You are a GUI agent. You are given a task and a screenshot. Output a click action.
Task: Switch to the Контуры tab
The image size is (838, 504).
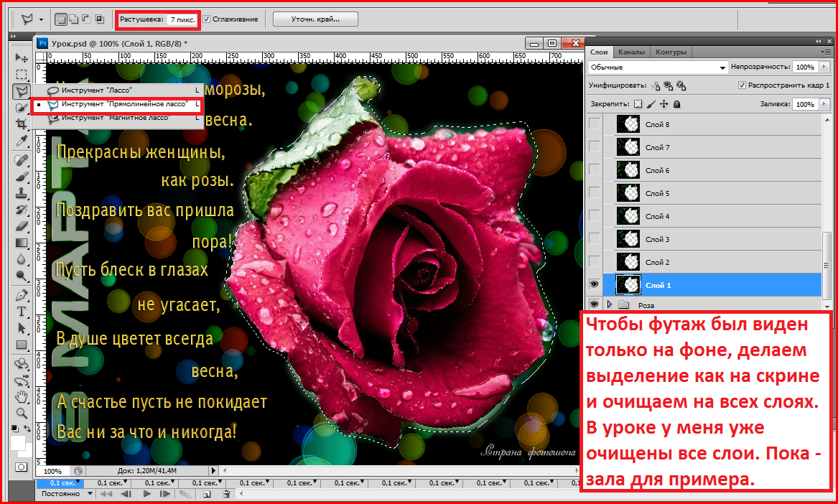coord(670,52)
